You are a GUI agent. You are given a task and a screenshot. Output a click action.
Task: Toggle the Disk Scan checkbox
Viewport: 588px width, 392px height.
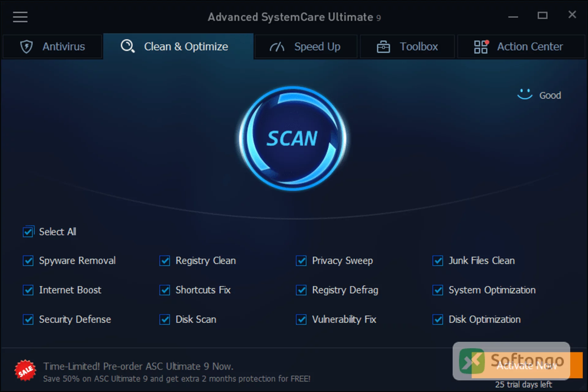(165, 319)
